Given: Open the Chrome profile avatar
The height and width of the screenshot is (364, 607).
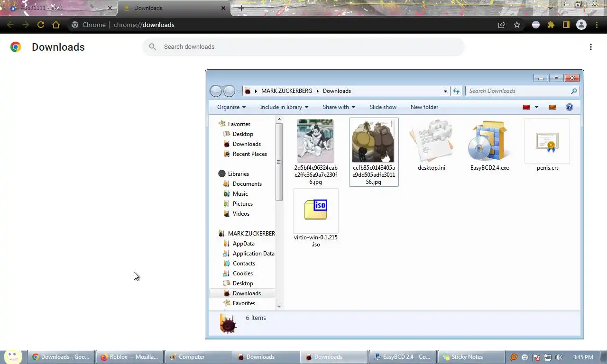Looking at the screenshot, I should click(581, 25).
